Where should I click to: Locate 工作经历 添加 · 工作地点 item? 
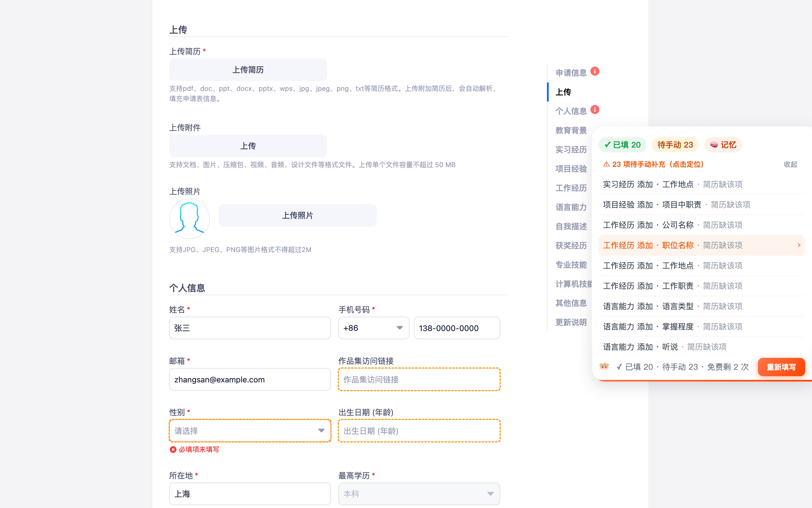[x=701, y=265]
